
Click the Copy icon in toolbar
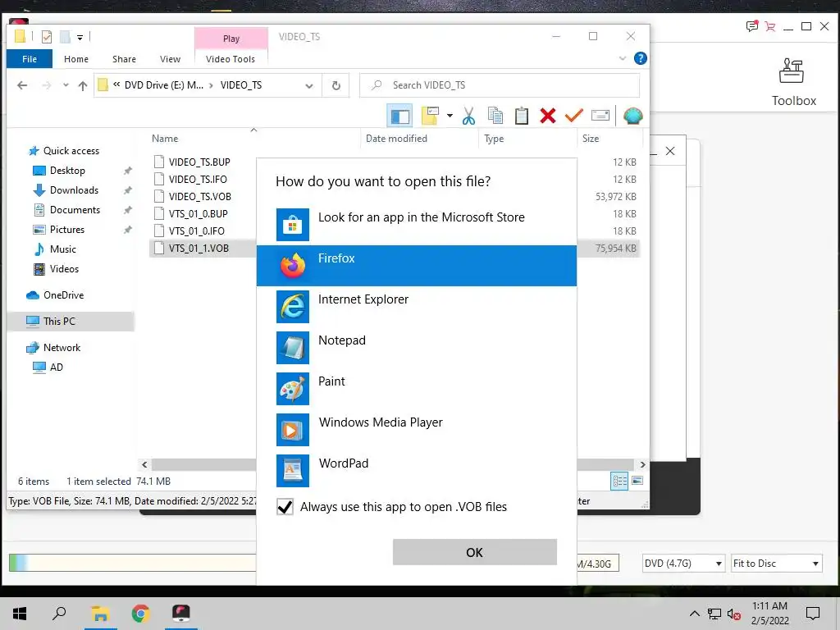click(495, 116)
